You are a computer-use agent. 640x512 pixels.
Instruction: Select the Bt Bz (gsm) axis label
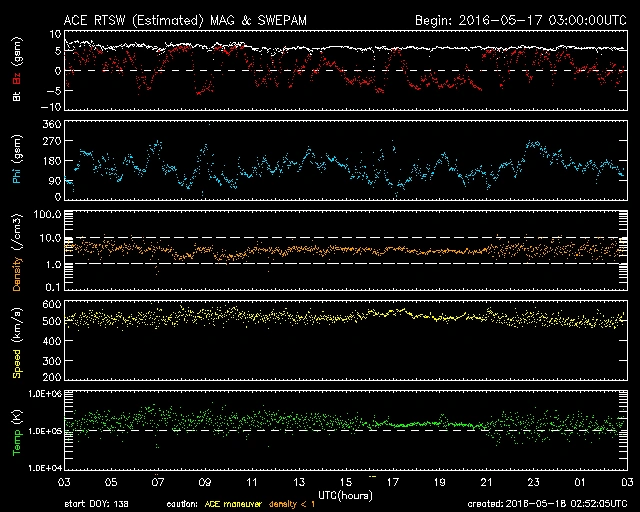[x=17, y=71]
